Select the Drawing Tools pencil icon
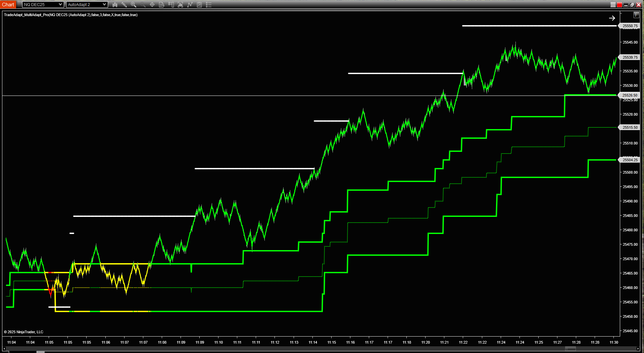 pyautogui.click(x=124, y=5)
